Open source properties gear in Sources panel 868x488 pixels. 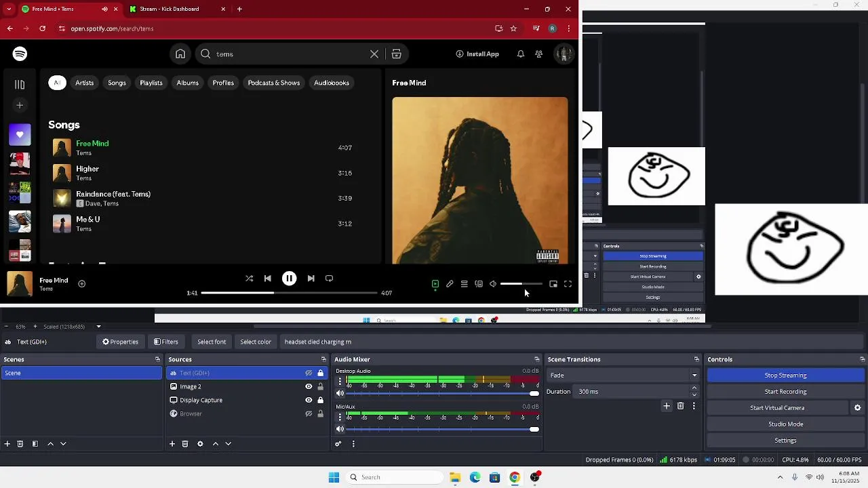(200, 444)
